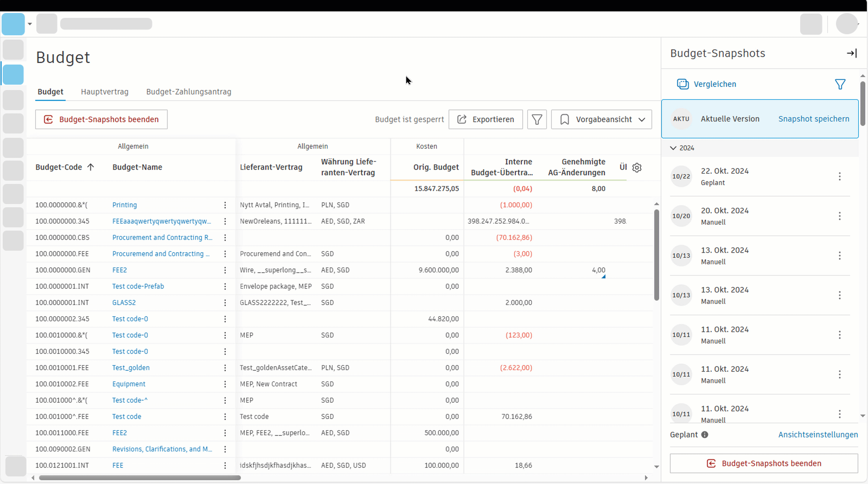Sort by Budget-Code ascending arrow
Viewport: 868px width, 484px height.
[90, 167]
